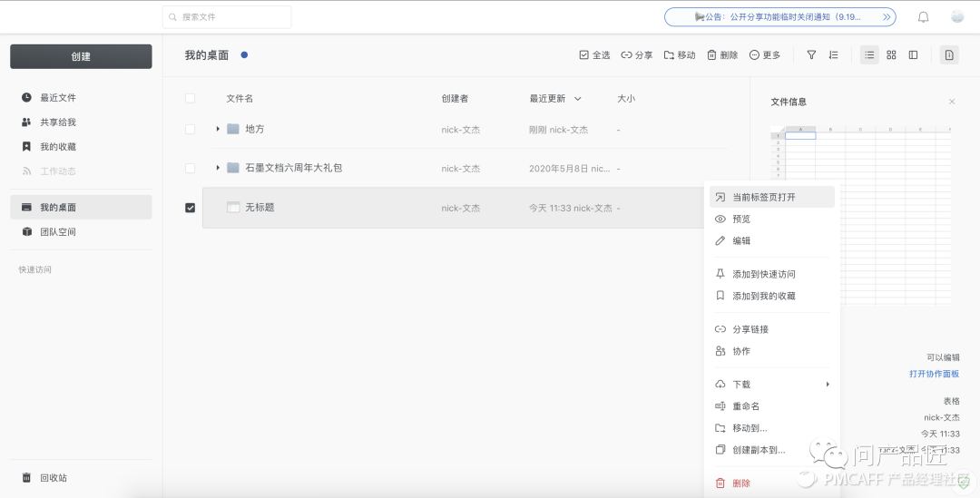Close the 文件信息 panel
The width and height of the screenshot is (980, 498).
pyautogui.click(x=952, y=102)
